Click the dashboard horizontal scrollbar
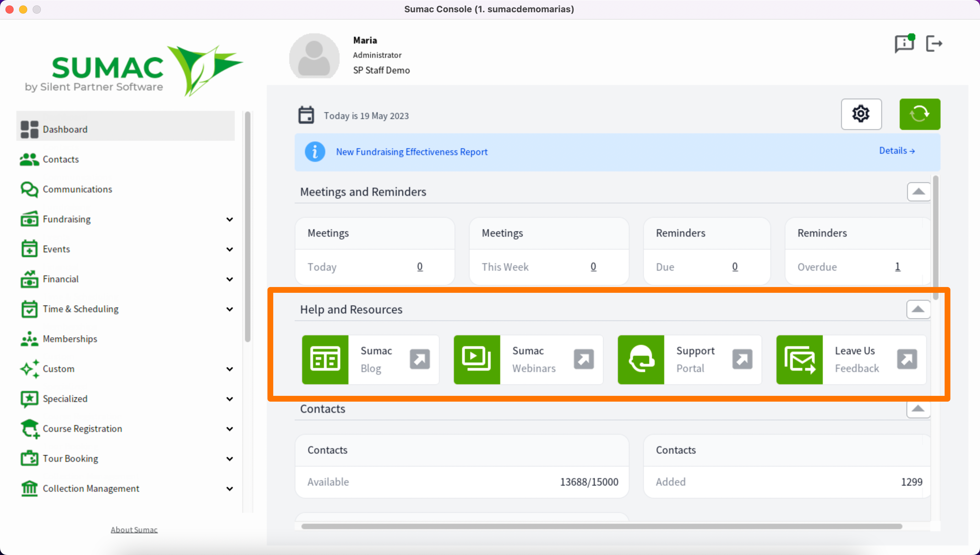Viewport: 980px width, 555px height. coord(601,526)
